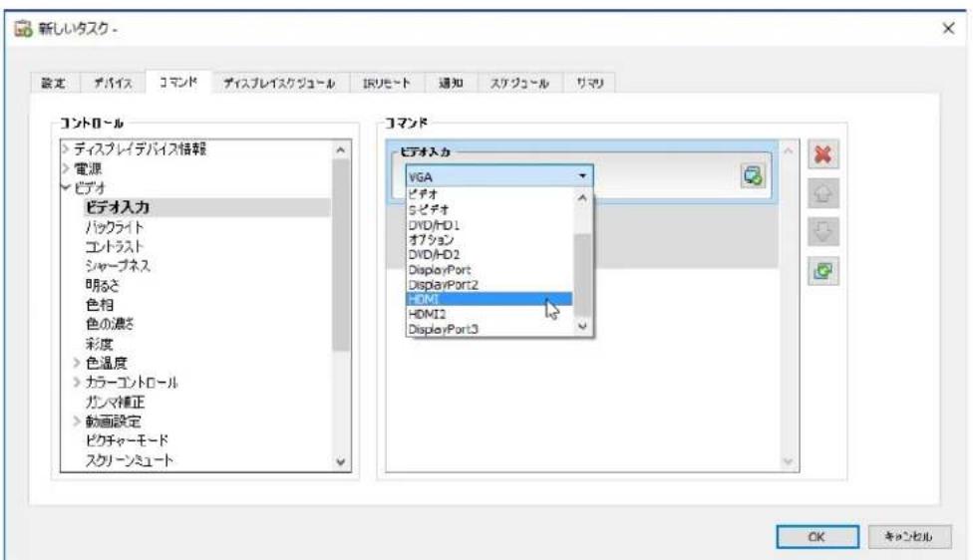
Task: Click dropdown list scroll down arrow
Action: tap(582, 326)
